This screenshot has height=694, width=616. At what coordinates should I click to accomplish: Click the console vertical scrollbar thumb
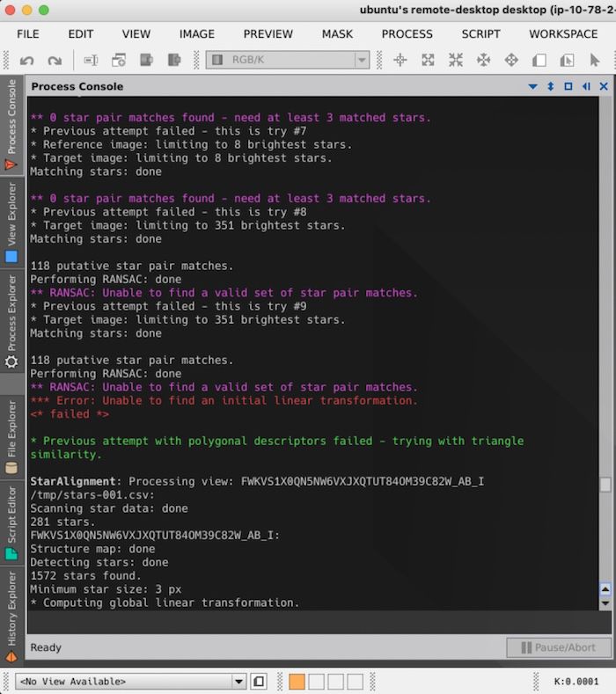(605, 484)
